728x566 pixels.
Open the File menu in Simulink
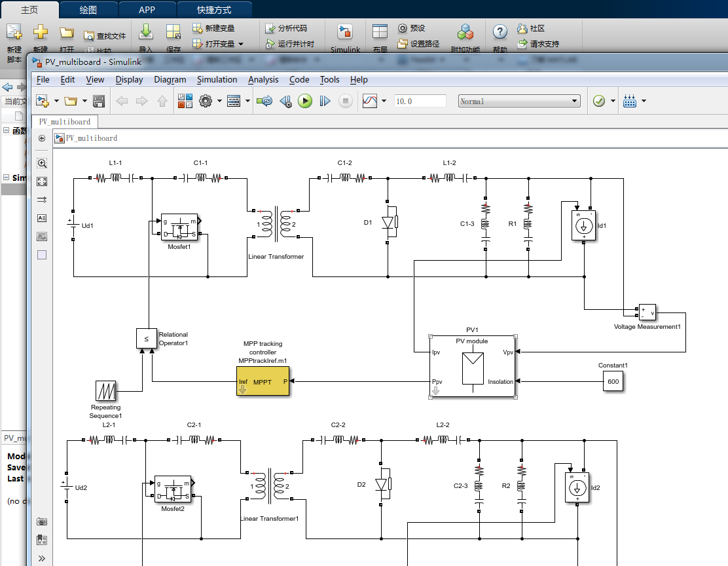[43, 79]
